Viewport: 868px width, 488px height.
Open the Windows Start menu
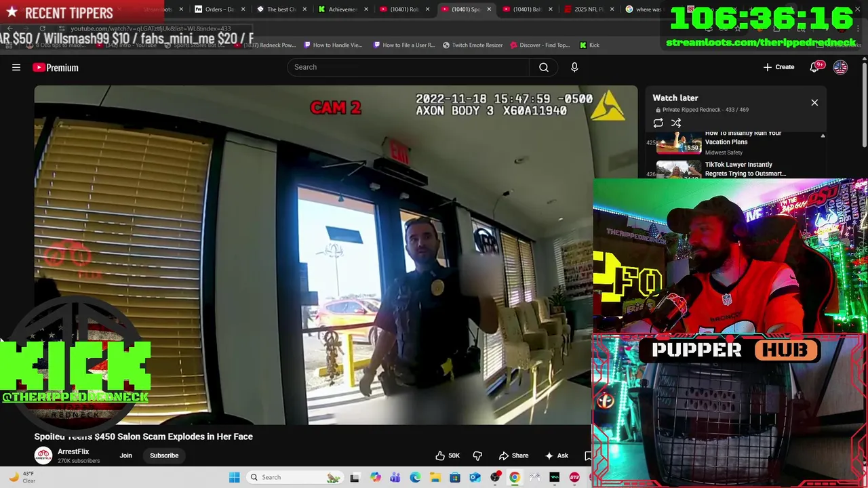click(235, 477)
